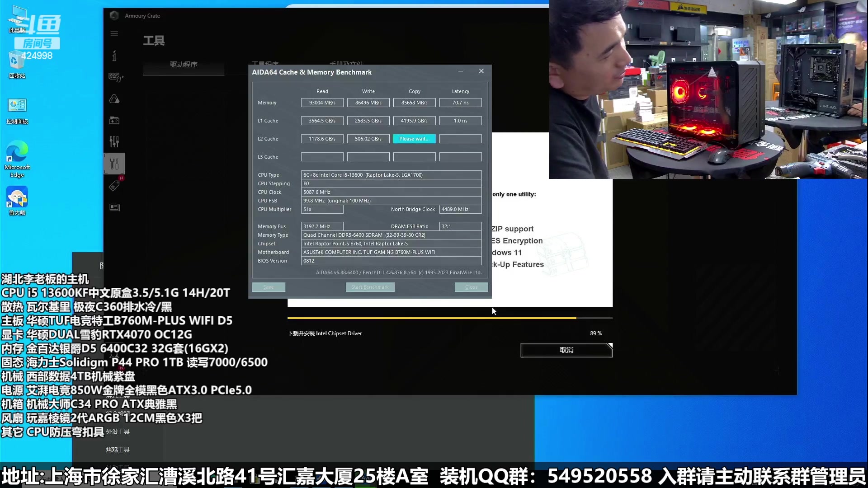Click the empty L2 Cache Latency field
Screen dimensions: 868x488
click(x=461, y=139)
